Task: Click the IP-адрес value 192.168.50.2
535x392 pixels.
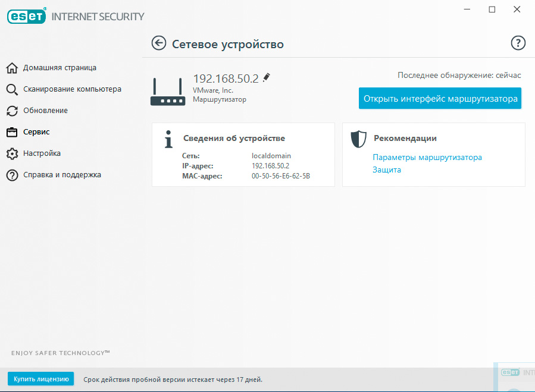Action: (x=271, y=166)
